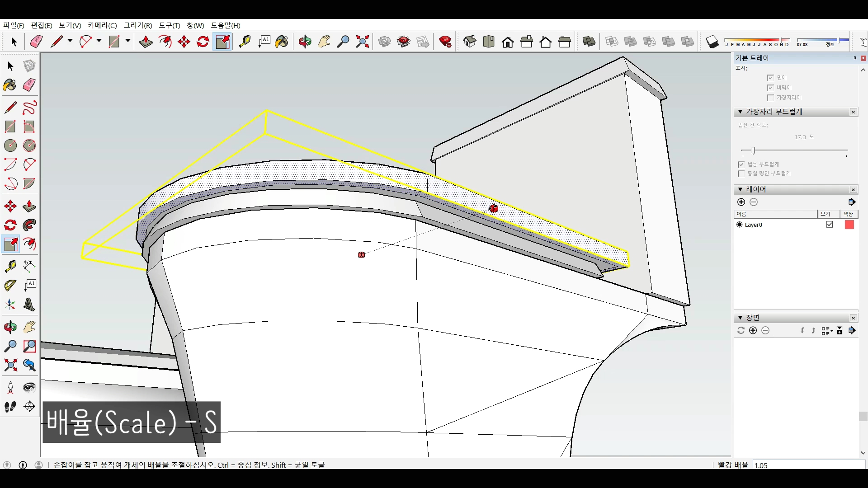Select the Tape Measure tool in left toolbar
The height and width of the screenshot is (488, 868).
10,266
